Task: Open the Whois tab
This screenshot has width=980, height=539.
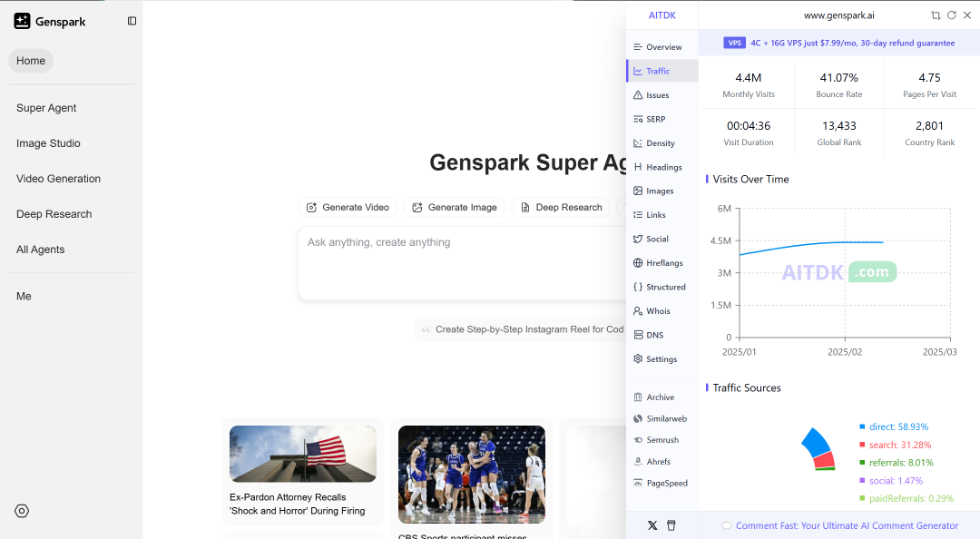Action: point(661,310)
